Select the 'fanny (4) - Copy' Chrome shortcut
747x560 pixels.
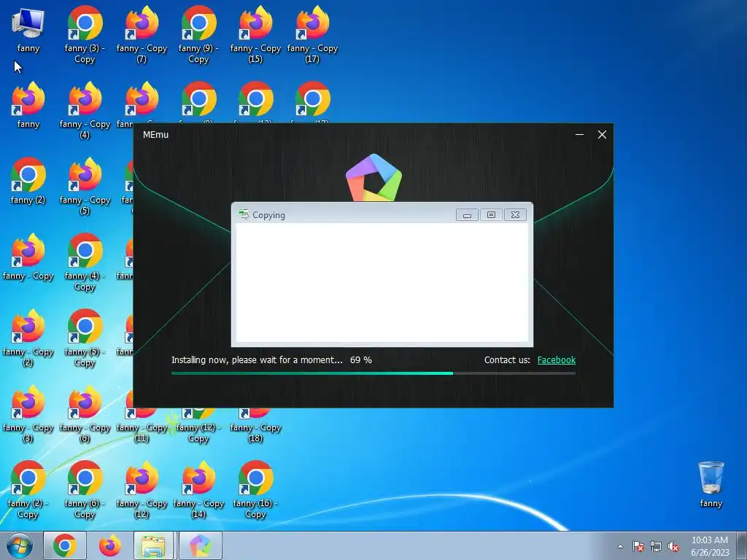pyautogui.click(x=85, y=262)
